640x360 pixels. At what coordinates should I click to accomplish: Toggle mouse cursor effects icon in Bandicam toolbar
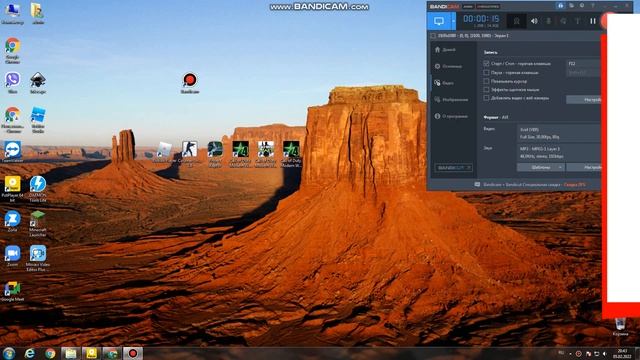563,21
